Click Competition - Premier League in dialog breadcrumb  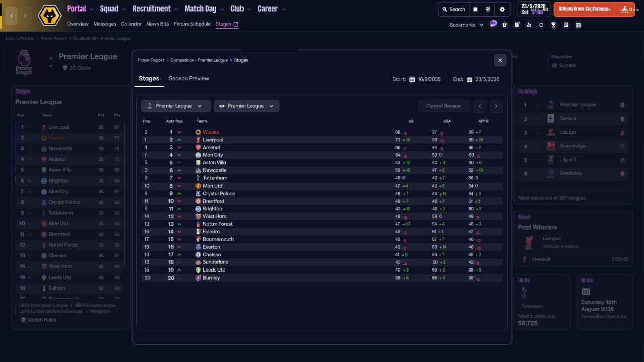(x=199, y=60)
